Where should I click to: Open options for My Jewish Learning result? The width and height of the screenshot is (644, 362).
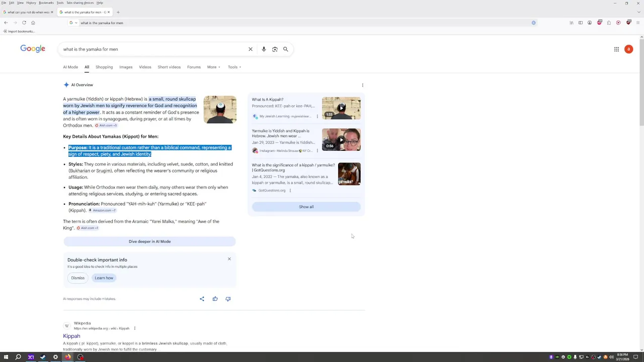pyautogui.click(x=317, y=116)
